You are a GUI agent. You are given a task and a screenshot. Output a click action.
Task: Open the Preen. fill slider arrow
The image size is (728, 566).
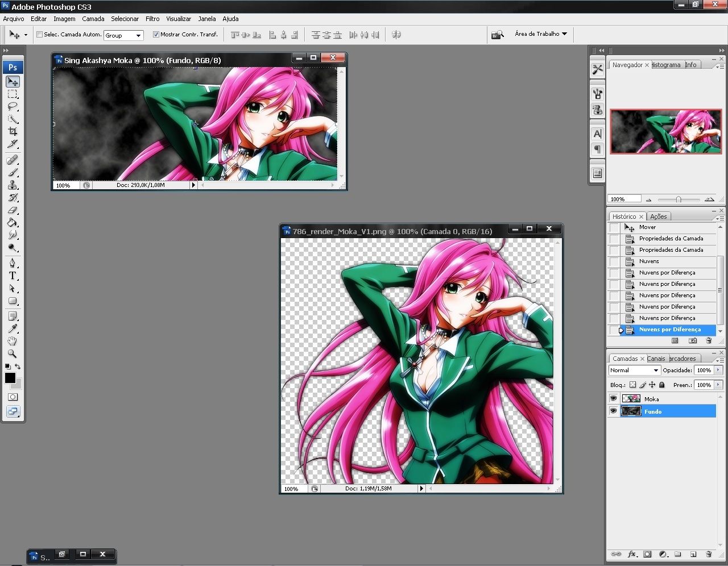[x=718, y=385]
